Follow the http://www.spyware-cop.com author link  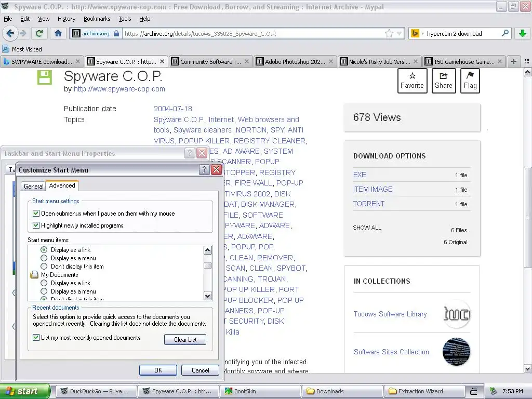119,89
